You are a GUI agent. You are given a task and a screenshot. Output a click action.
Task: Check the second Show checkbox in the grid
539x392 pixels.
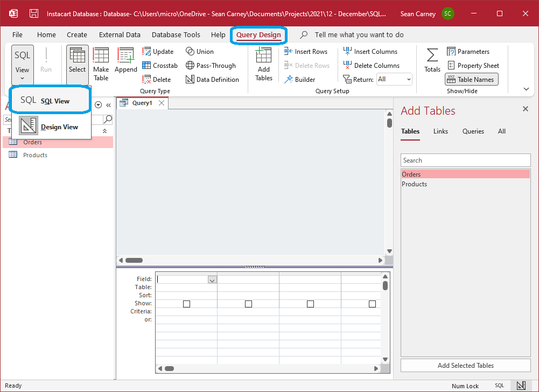click(248, 304)
